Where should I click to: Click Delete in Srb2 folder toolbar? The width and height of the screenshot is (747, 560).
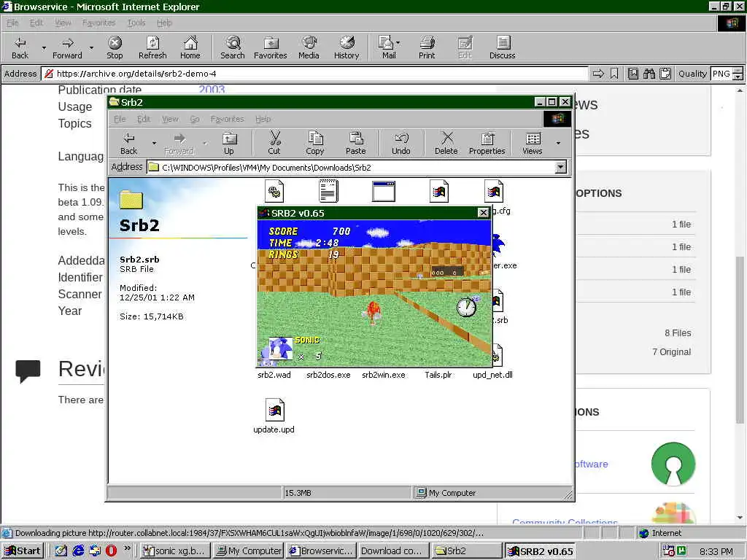click(x=446, y=144)
